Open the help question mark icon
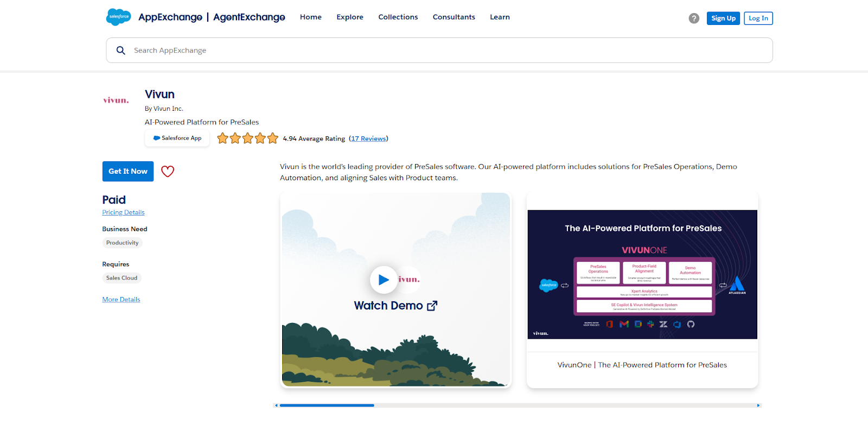 pyautogui.click(x=694, y=18)
